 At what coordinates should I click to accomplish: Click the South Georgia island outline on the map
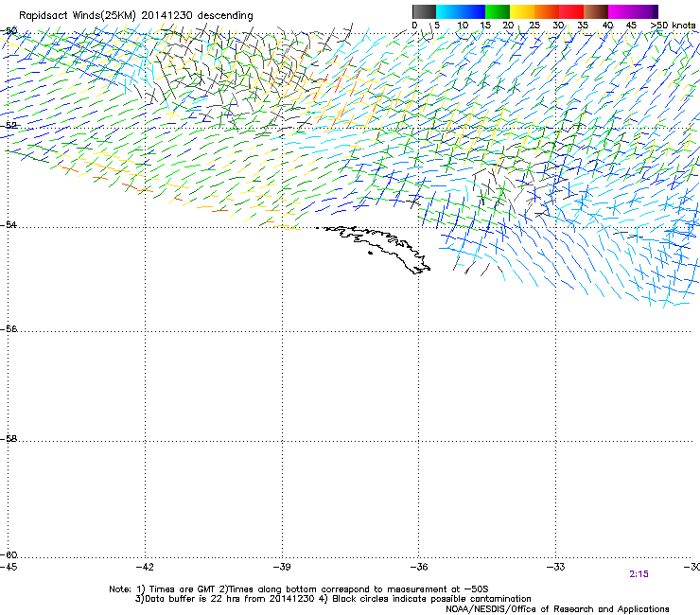377,248
